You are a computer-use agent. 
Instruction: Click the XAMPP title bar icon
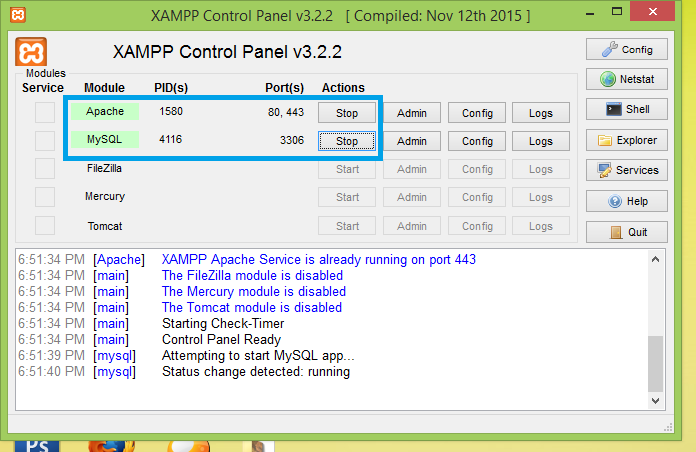[x=18, y=15]
